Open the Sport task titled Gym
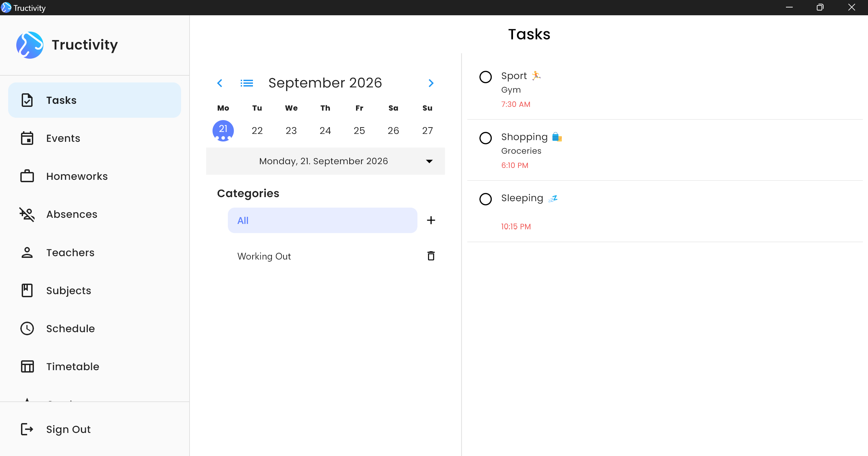Image resolution: width=868 pixels, height=456 pixels. point(665,90)
